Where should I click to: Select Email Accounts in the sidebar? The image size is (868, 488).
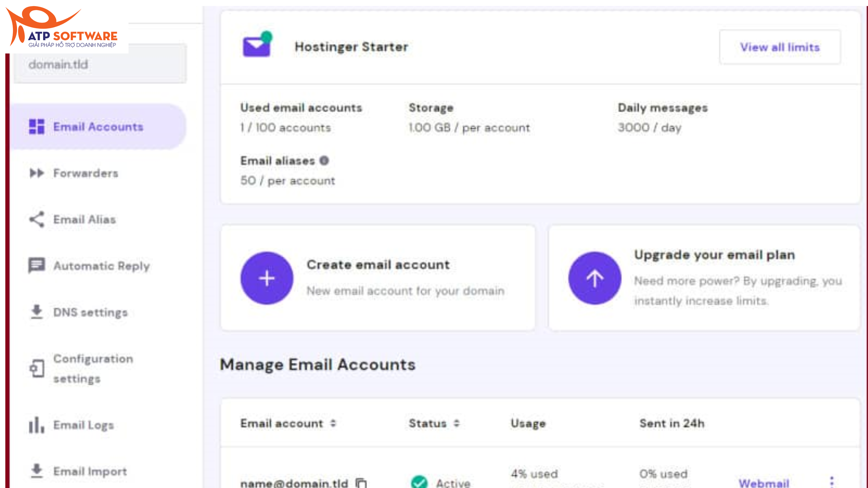pos(97,127)
